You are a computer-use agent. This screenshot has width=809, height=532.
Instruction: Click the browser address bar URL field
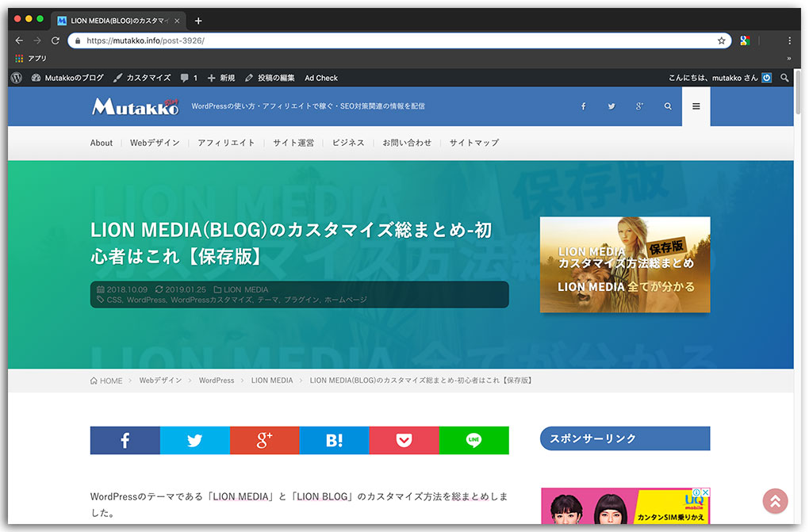(x=397, y=40)
